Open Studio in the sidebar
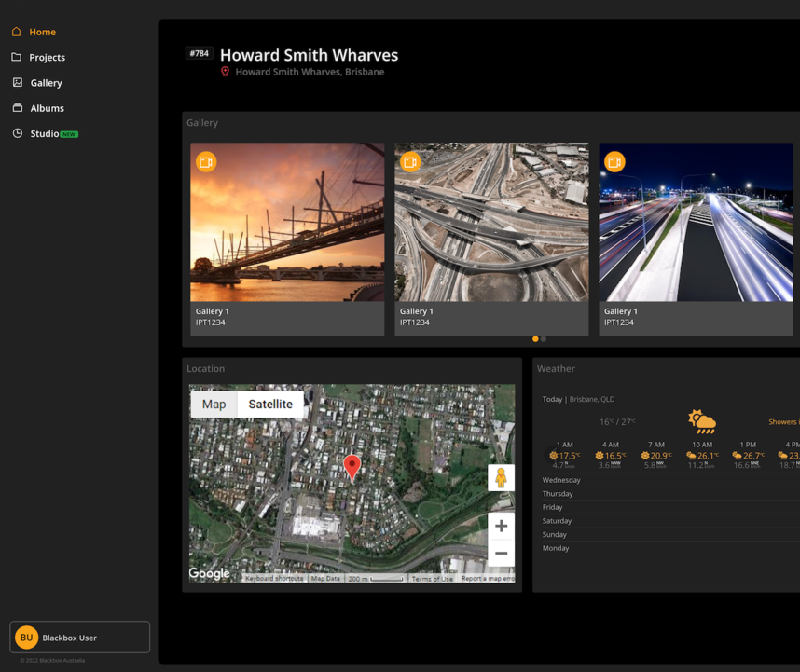800x672 pixels. click(x=45, y=134)
